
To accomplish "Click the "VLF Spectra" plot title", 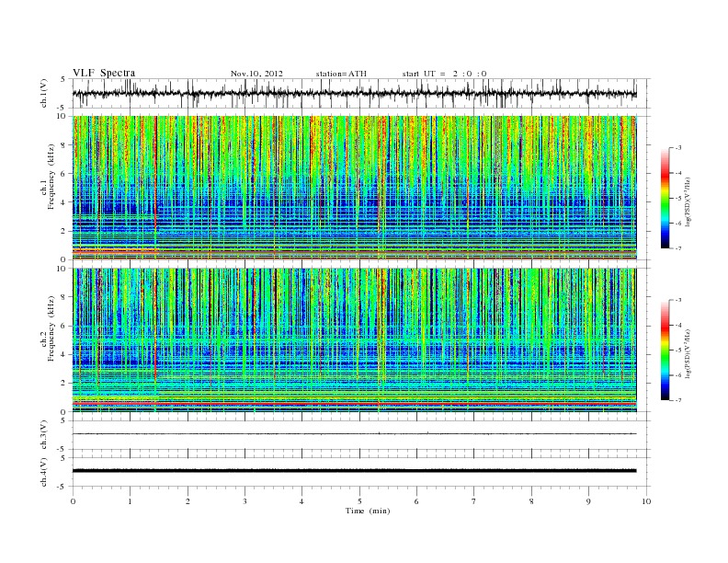I will coord(104,73).
